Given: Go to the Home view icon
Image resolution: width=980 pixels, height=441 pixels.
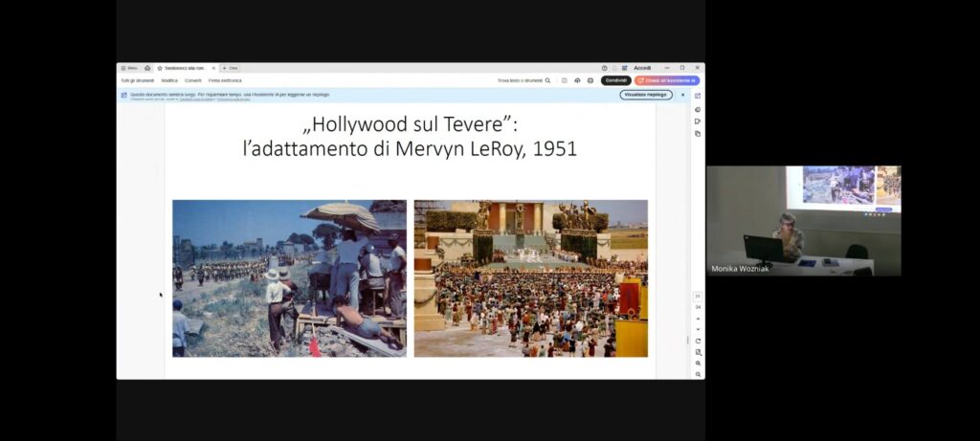Looking at the screenshot, I should 147,68.
